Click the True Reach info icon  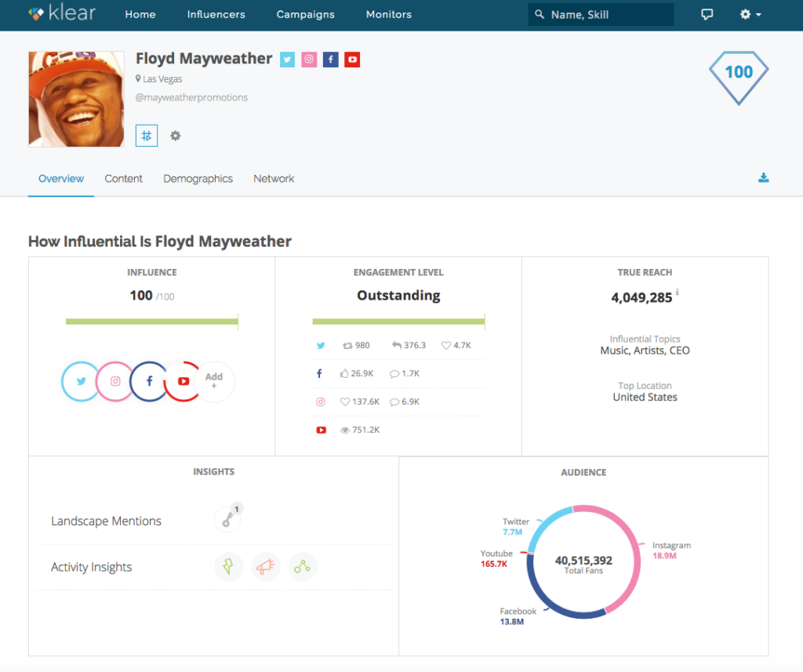(x=677, y=292)
